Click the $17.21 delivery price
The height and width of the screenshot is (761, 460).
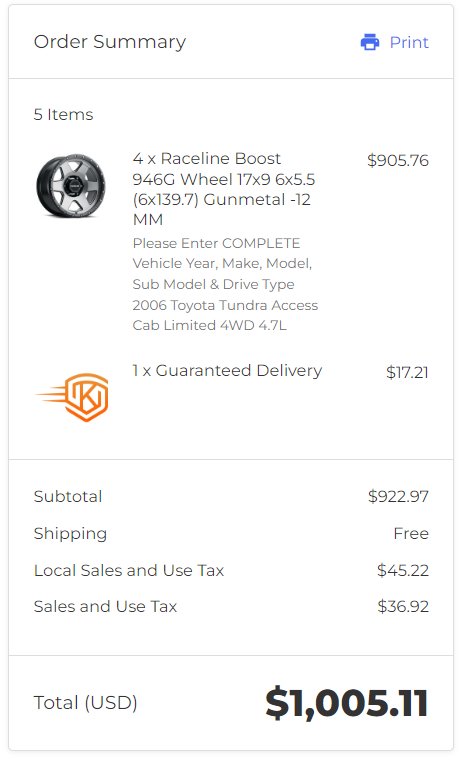tap(407, 372)
